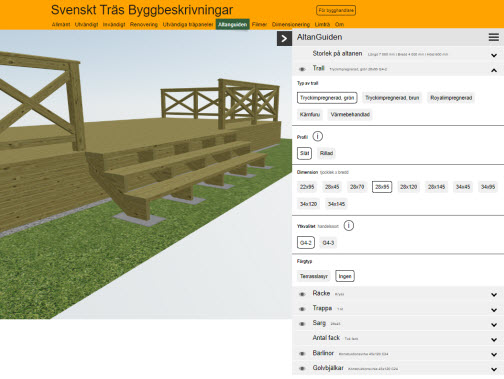
Task: Expand the Räcke section chevron
Action: click(x=494, y=295)
